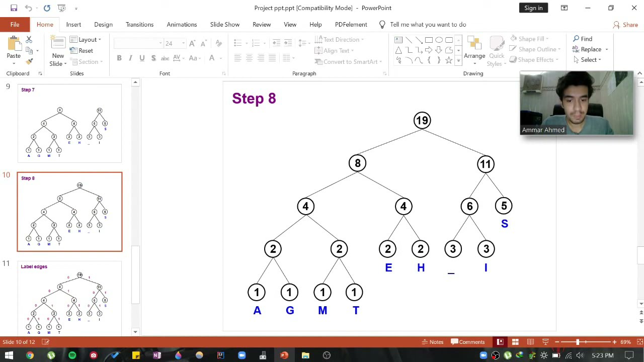644x362 pixels.
Task: Start Slide Show from the status bar icon
Action: [545, 342]
